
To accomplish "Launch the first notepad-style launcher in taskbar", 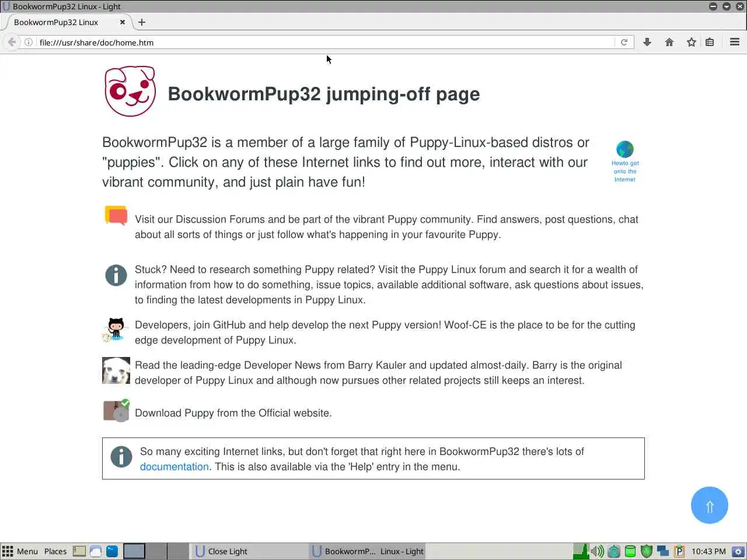I will click(x=79, y=551).
